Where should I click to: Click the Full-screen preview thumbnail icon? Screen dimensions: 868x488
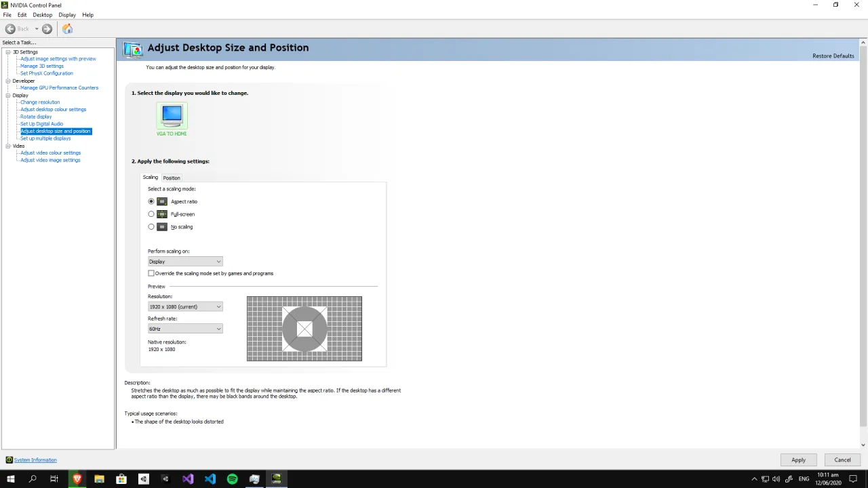(x=161, y=214)
